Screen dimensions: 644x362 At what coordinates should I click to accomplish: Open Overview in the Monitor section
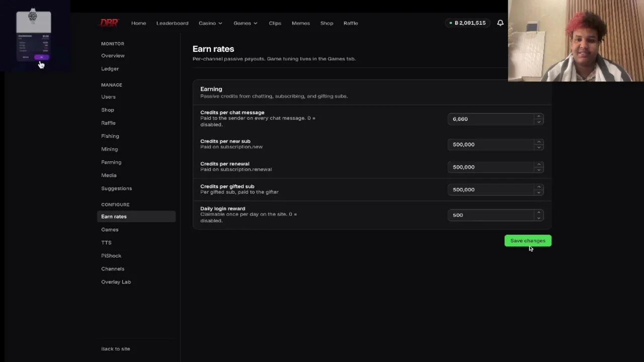[x=113, y=55]
